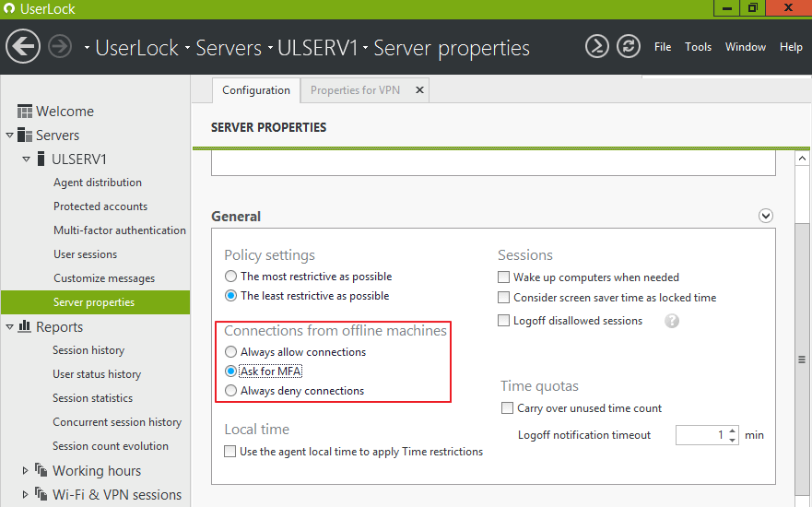Click the ULSERV1 server icon
This screenshot has height=507, width=812.
(x=41, y=159)
